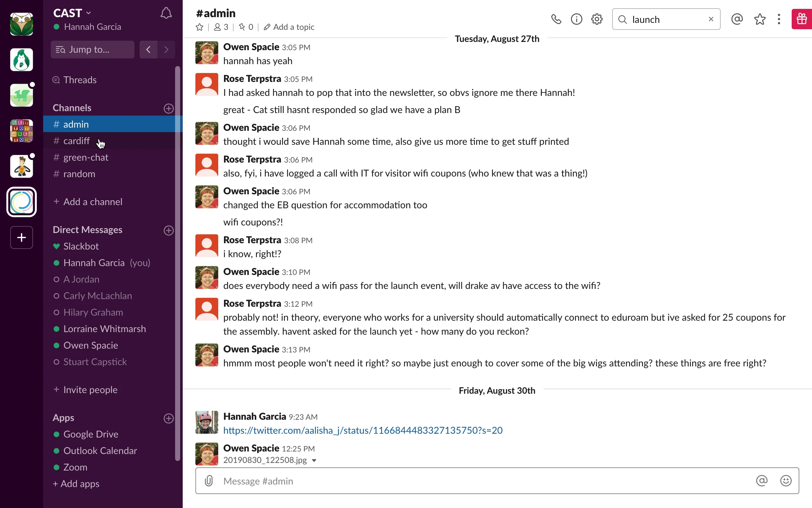The height and width of the screenshot is (508, 812).
Task: Click the sidebar scrollbar
Action: pos(178,264)
